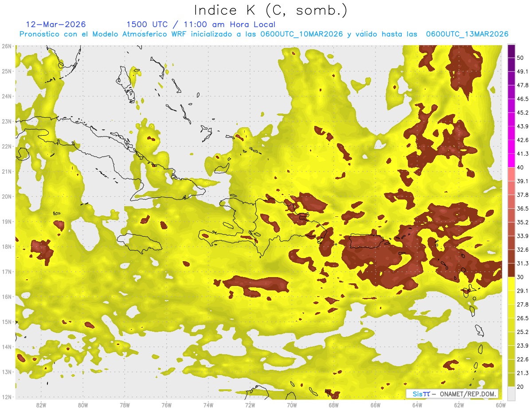This screenshot has width=532, height=411.
Task: Click light grey swatch below 20 on the color scale
Action: pyautogui.click(x=511, y=393)
